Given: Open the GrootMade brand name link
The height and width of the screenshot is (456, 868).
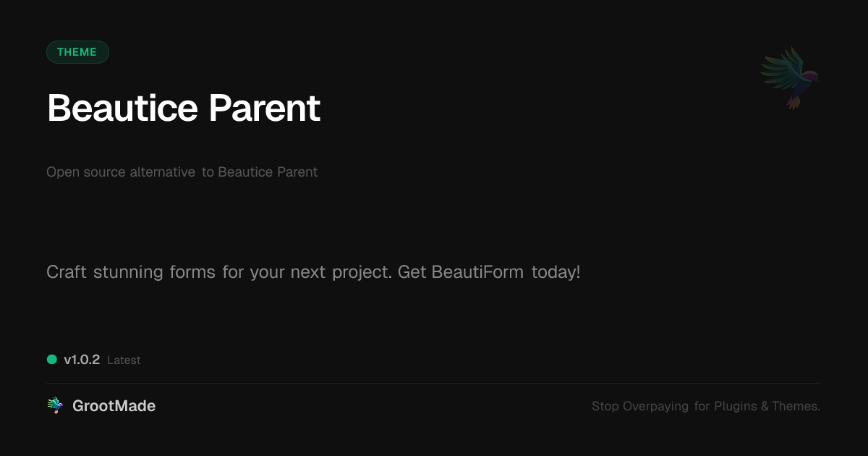Looking at the screenshot, I should (114, 406).
